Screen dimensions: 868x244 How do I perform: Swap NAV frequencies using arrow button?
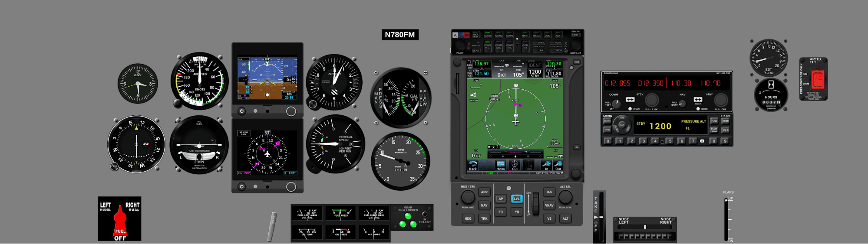698,100
